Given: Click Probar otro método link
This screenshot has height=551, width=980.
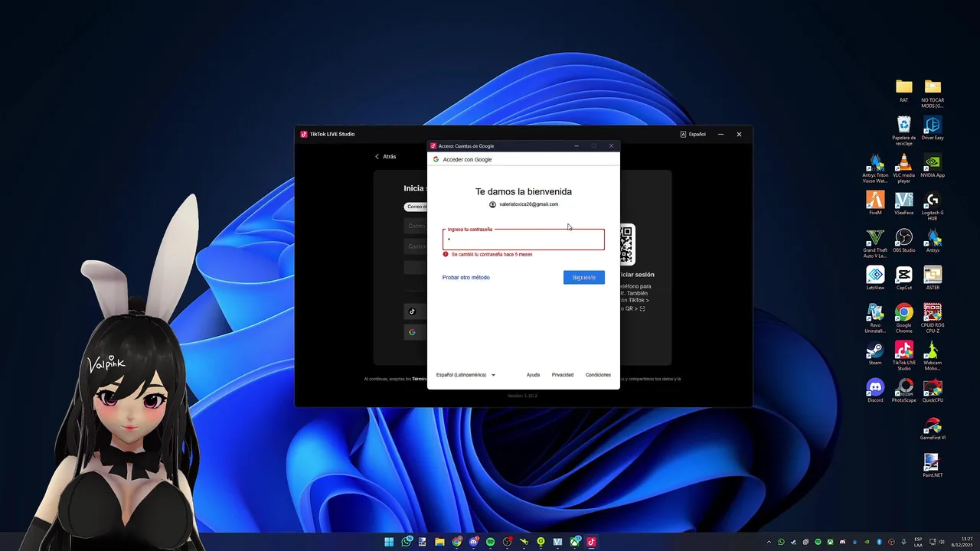Looking at the screenshot, I should 466,277.
